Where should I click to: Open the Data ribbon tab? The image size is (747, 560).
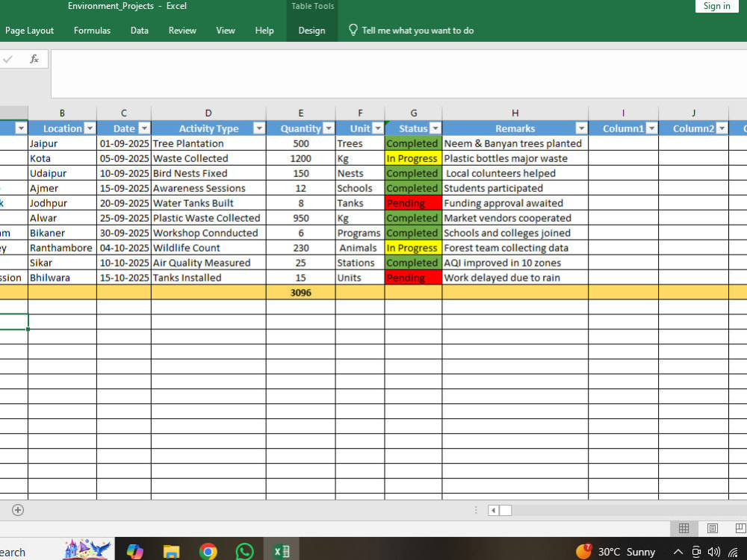[140, 31]
